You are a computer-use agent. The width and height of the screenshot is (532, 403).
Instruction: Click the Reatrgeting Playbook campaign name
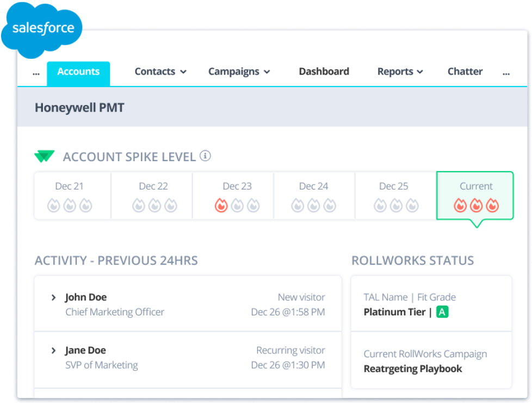point(412,369)
